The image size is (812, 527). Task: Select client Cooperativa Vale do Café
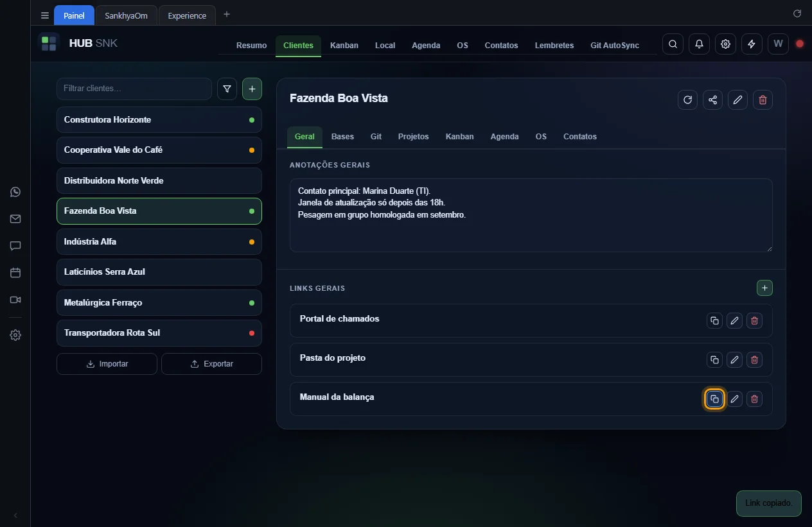tap(159, 150)
